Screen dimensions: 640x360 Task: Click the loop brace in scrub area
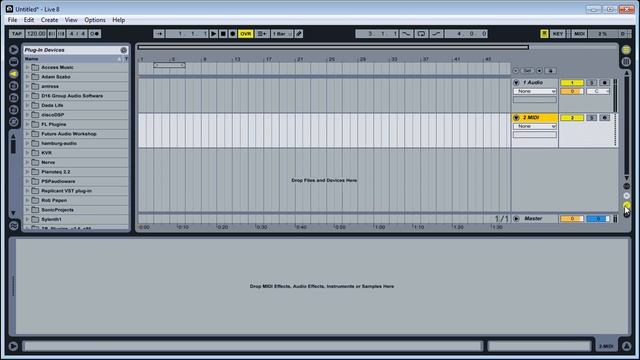point(169,65)
